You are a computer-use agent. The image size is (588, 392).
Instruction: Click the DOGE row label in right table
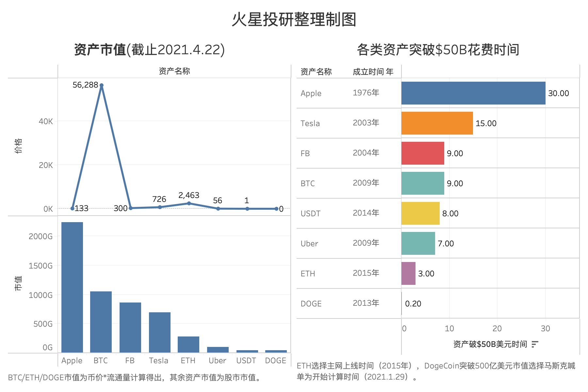coord(311,304)
